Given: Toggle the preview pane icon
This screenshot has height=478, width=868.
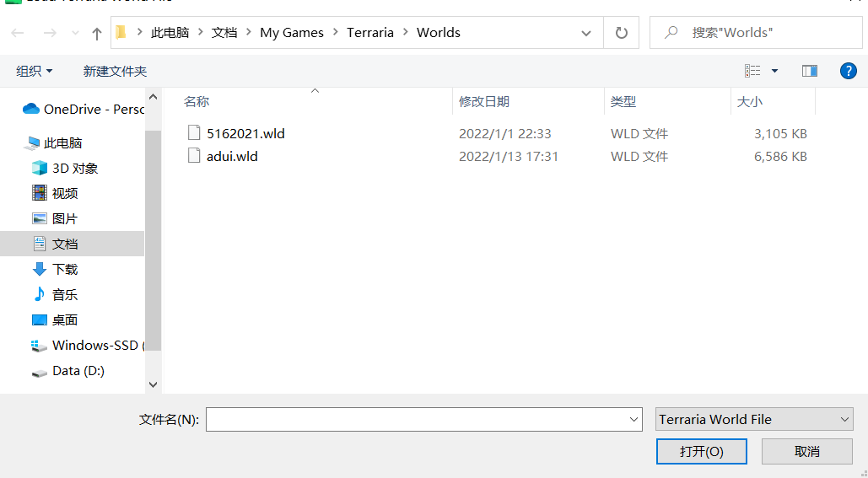Looking at the screenshot, I should pos(810,71).
